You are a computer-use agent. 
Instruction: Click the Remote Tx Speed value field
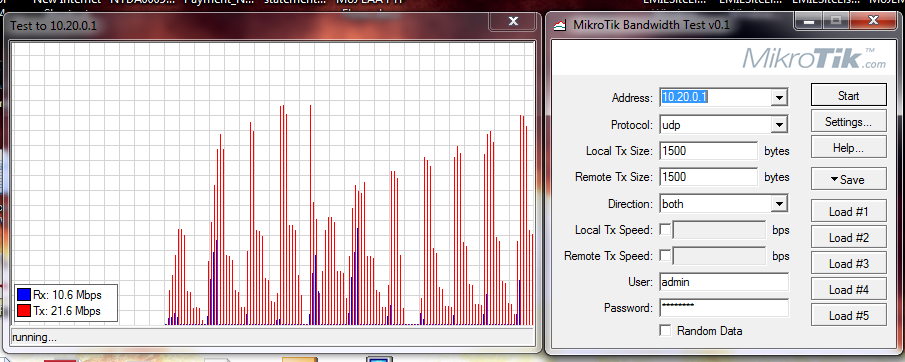click(x=719, y=256)
